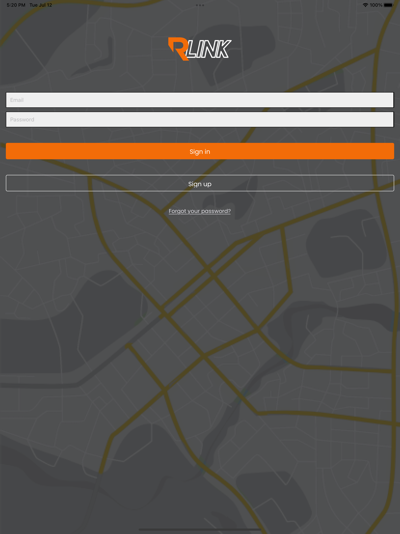Screen dimensions: 400x534
Task: Focus the Password input field
Action: pyautogui.click(x=200, y=120)
